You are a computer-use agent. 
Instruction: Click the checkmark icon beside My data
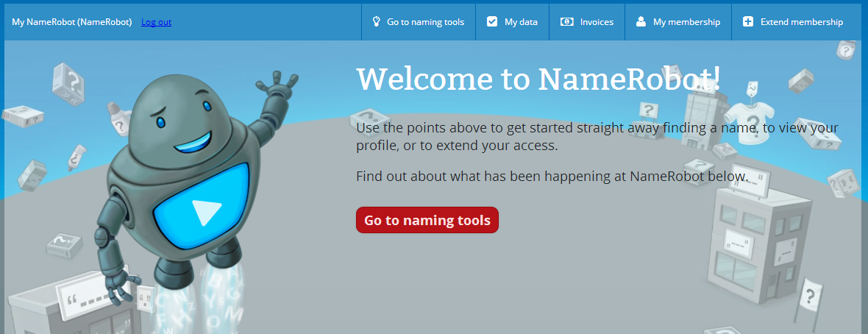coord(491,21)
